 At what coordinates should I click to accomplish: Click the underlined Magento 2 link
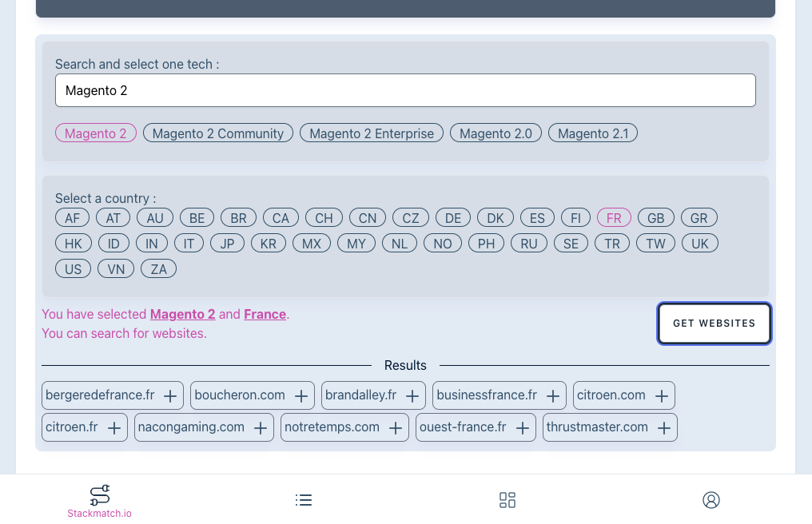(183, 314)
